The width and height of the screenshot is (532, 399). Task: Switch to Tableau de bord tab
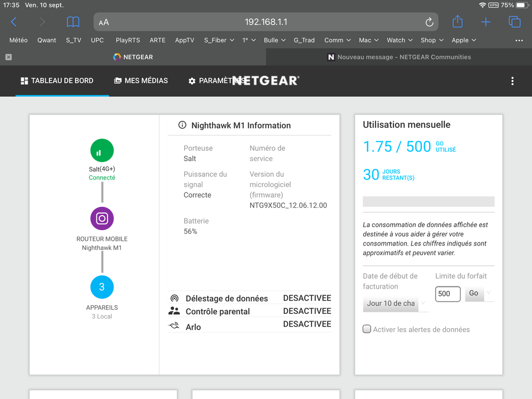coord(62,81)
